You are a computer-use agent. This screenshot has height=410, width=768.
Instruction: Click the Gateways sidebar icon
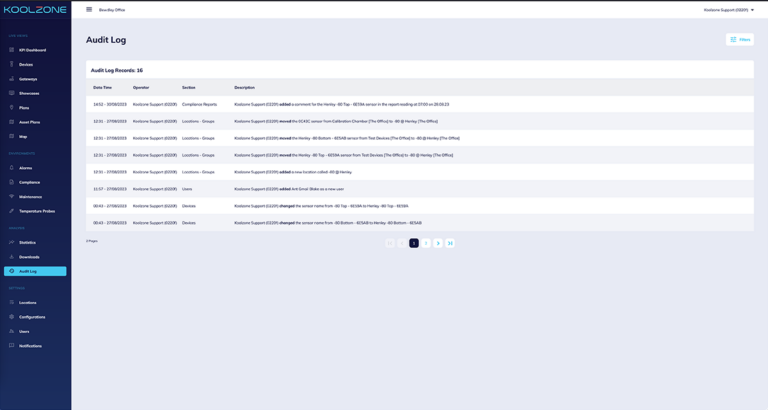pos(12,79)
